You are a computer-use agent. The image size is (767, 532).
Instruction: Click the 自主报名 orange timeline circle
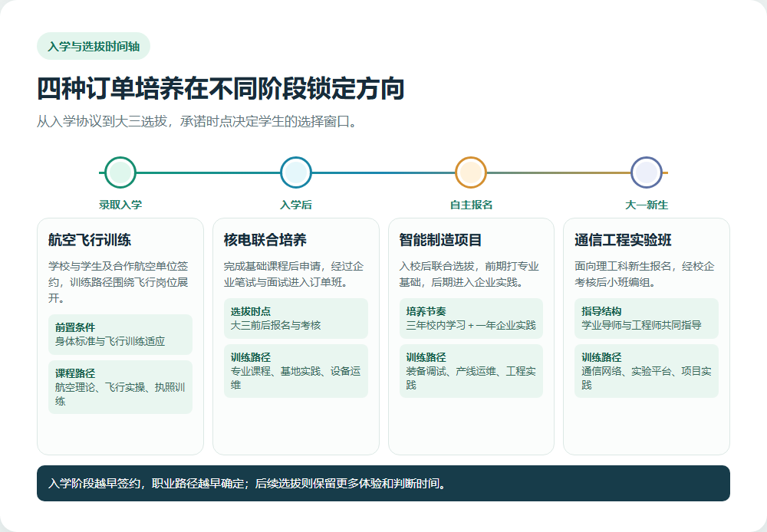pos(471,172)
